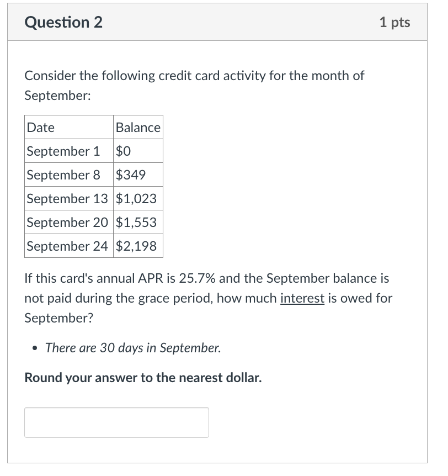Viewport: 448px width, 476px height.
Task: Select the Balance column header
Action: pyautogui.click(x=138, y=127)
